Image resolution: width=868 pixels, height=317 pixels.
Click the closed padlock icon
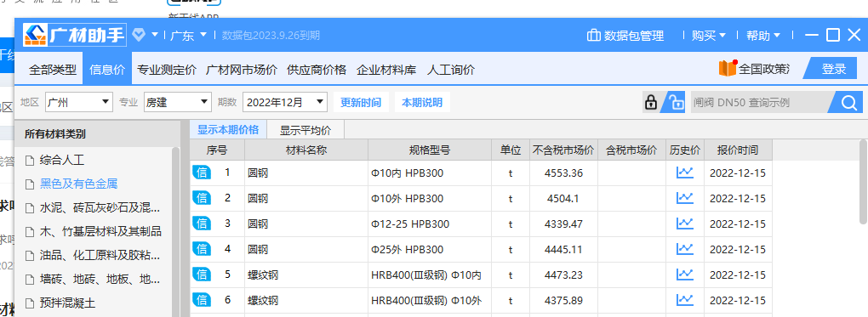(651, 102)
